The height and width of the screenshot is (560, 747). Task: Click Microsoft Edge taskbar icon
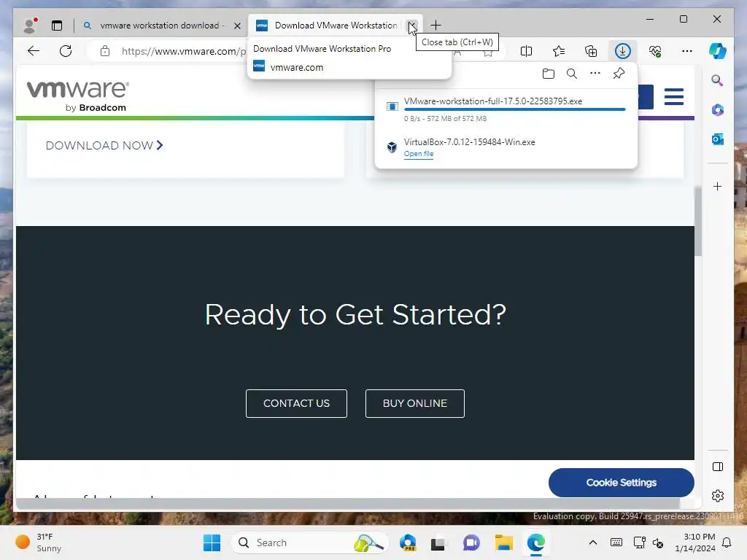click(x=536, y=542)
